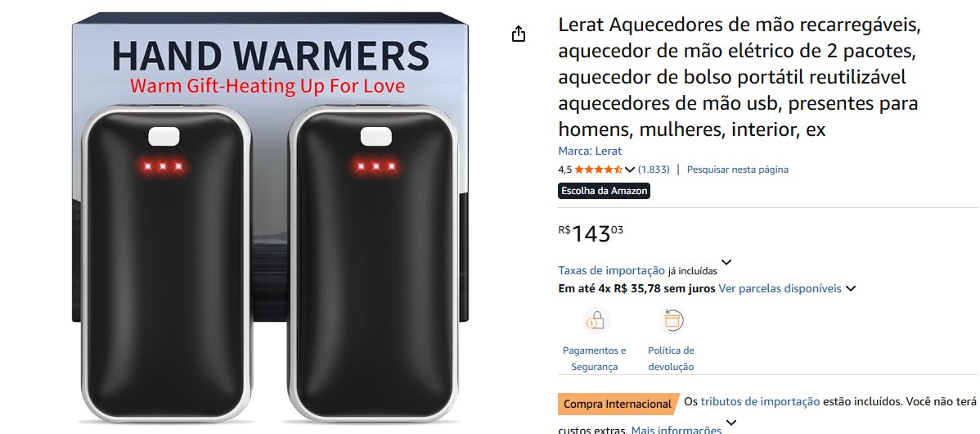Click the star rating icons
The image size is (980, 434).
pos(598,170)
